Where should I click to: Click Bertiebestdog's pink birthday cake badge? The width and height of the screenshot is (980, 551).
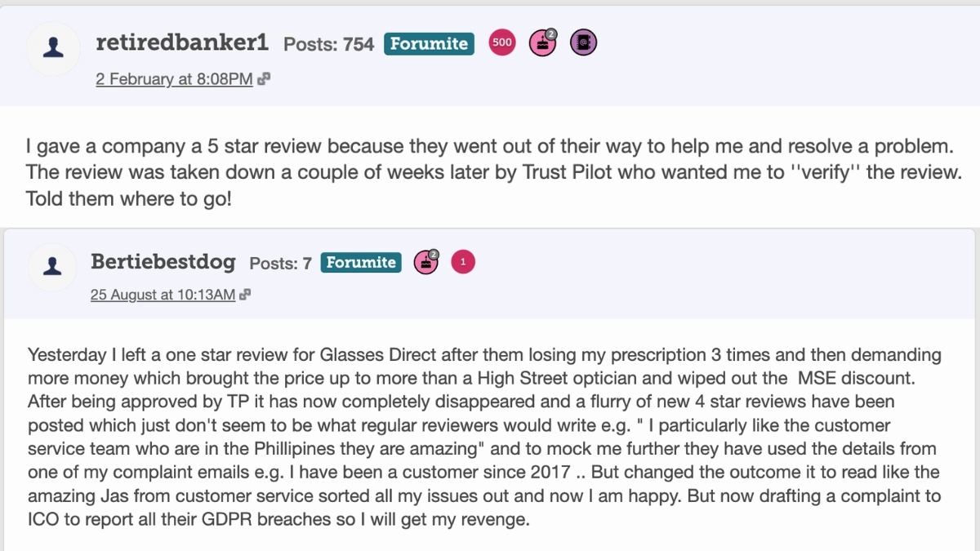click(x=425, y=262)
